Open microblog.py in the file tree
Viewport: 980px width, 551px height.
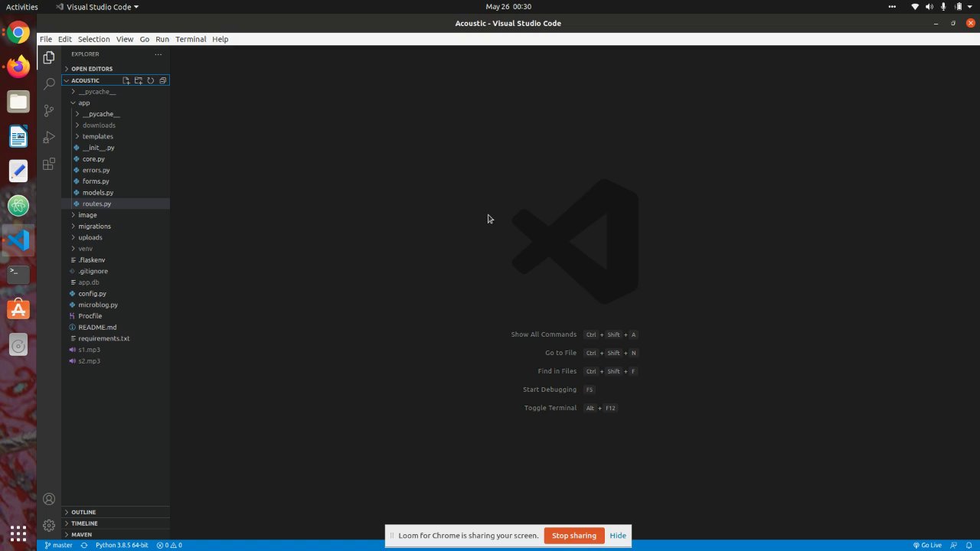(116, 305)
